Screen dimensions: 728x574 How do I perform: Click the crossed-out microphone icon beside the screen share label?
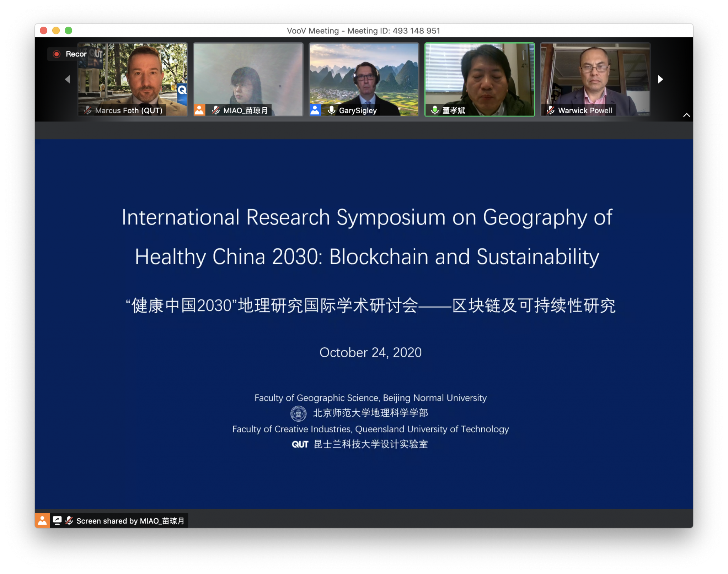click(69, 521)
